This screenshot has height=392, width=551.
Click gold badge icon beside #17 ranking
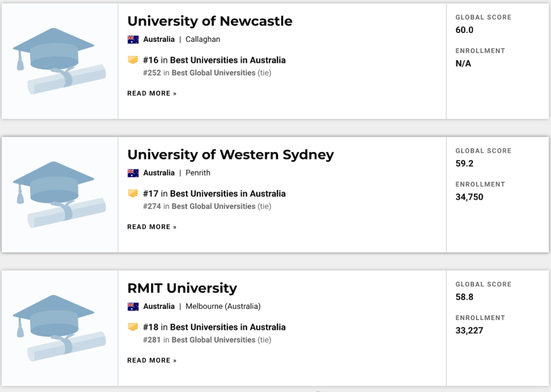[x=133, y=193]
